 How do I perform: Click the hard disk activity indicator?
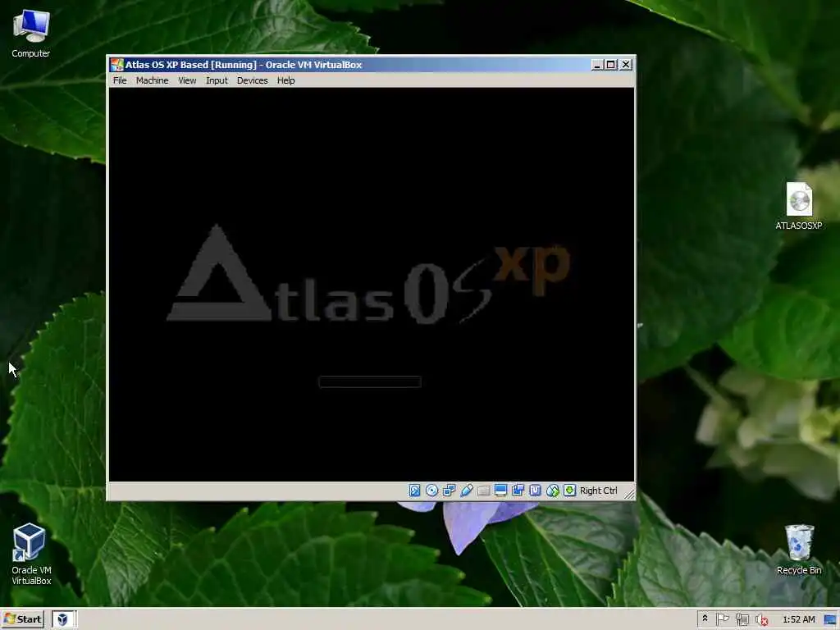click(x=414, y=491)
